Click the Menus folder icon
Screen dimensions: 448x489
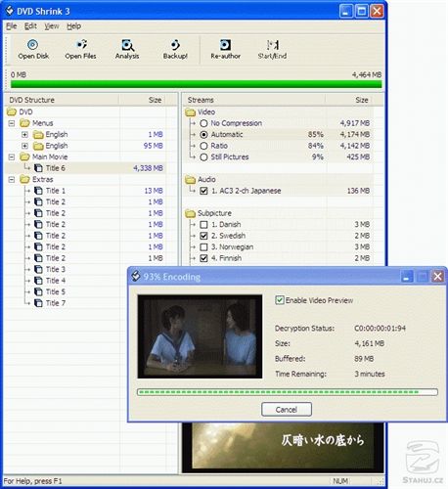click(24, 123)
